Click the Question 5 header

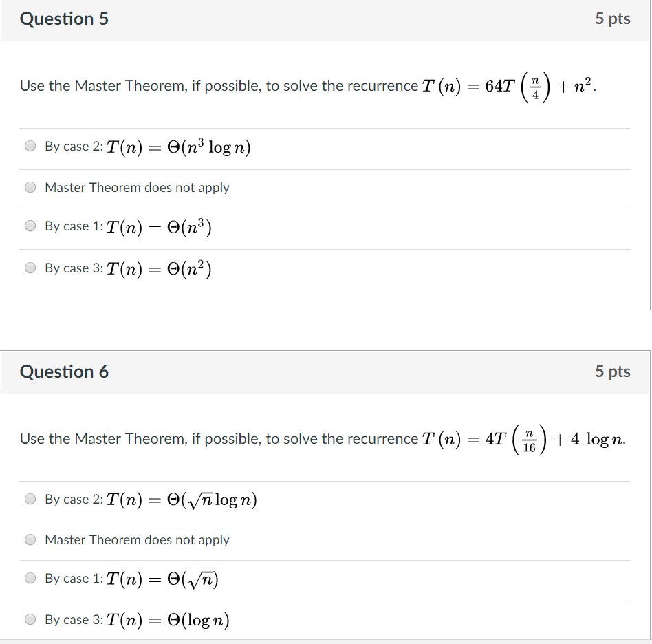pyautogui.click(x=64, y=19)
